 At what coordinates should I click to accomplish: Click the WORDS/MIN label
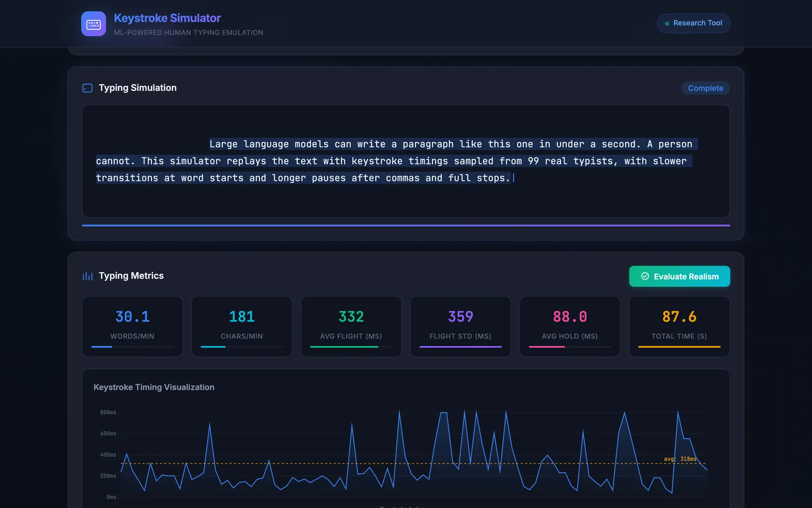[x=132, y=336]
